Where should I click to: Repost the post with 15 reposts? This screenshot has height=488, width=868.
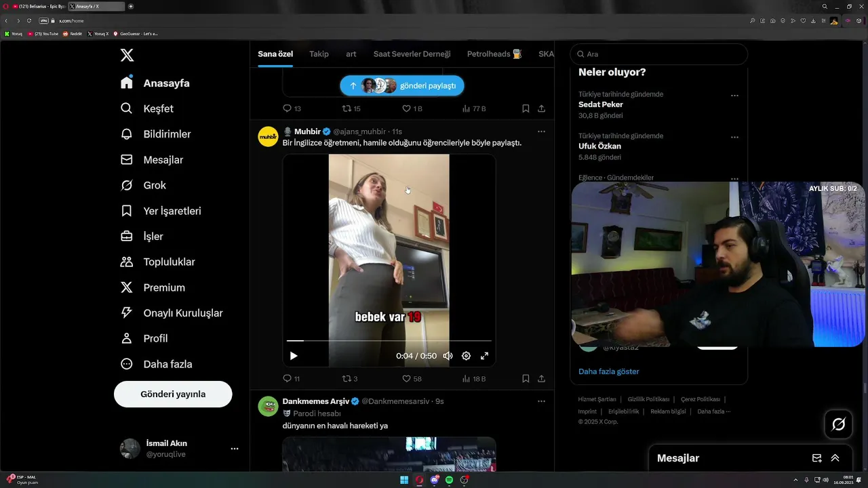click(x=351, y=108)
